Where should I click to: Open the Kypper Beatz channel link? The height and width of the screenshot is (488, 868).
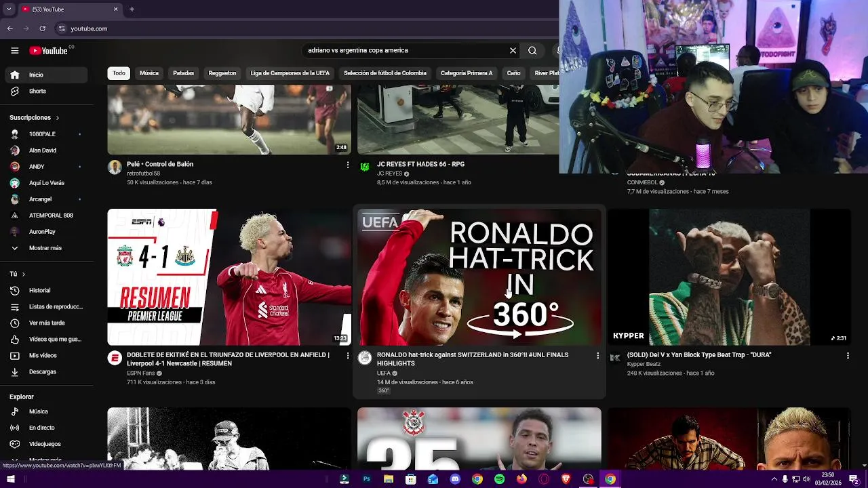(x=644, y=364)
